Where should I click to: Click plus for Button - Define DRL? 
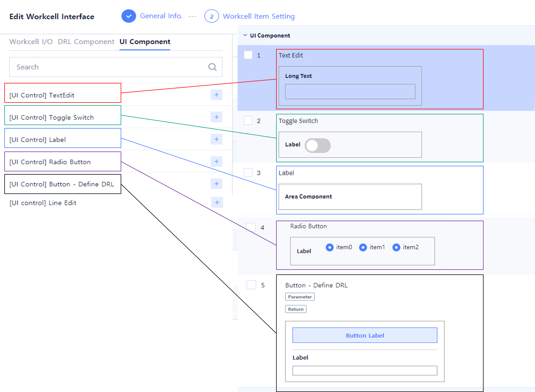click(216, 184)
